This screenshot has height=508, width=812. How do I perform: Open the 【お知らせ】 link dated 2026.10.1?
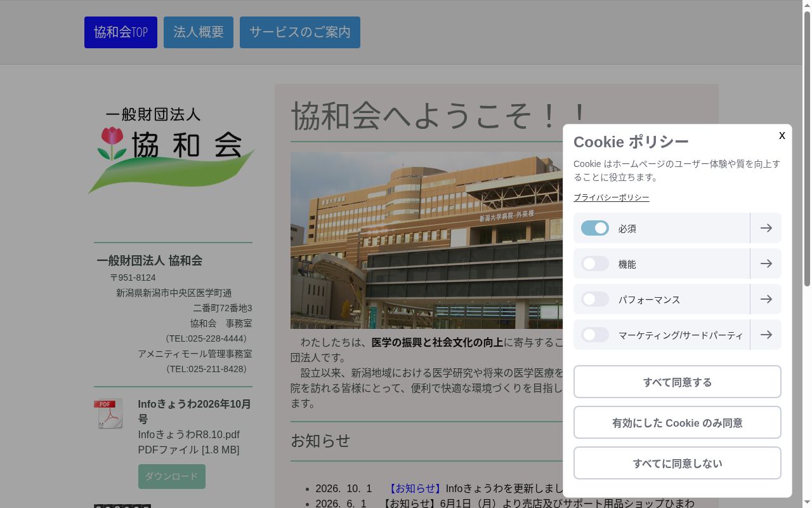[416, 488]
